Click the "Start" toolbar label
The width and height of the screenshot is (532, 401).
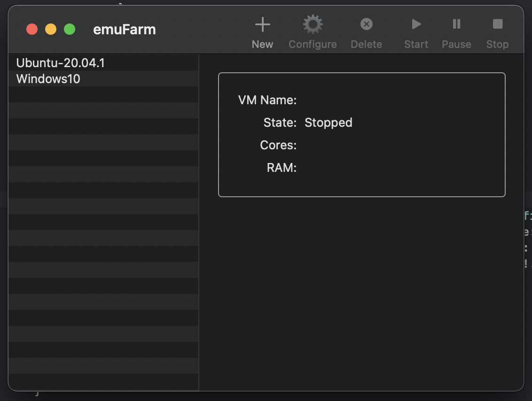click(x=416, y=45)
